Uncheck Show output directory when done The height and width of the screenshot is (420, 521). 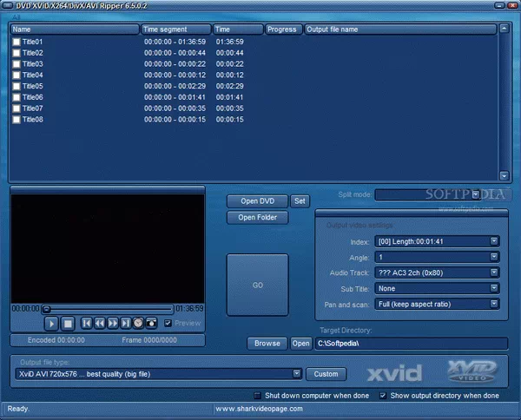click(383, 395)
